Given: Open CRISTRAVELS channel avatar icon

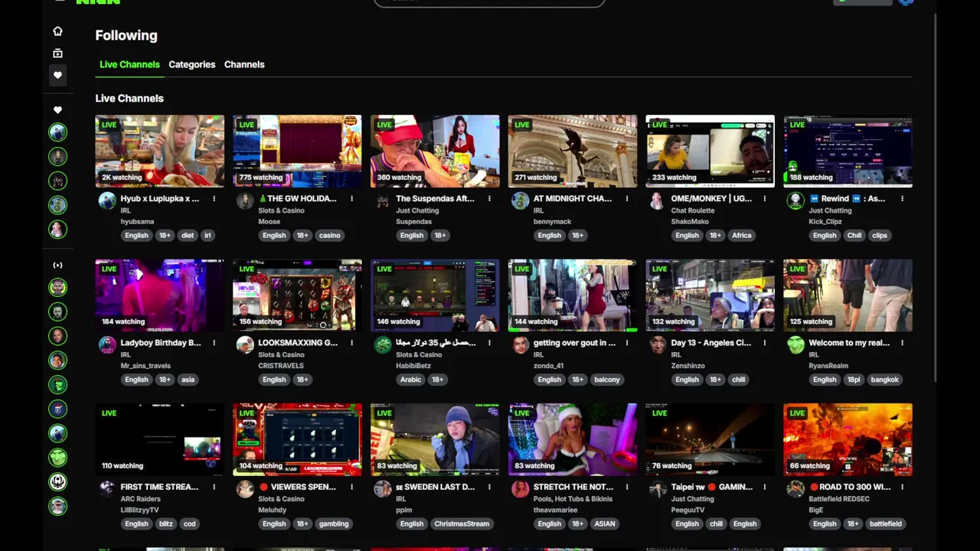Looking at the screenshot, I should tap(245, 345).
